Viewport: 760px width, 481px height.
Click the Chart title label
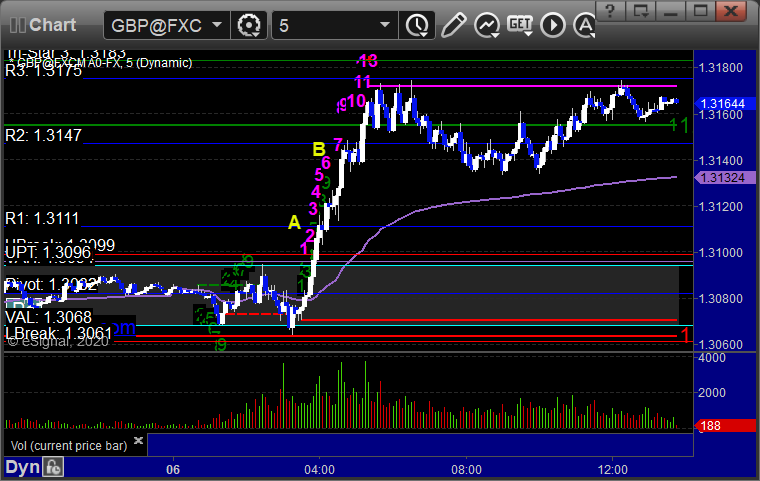point(52,25)
